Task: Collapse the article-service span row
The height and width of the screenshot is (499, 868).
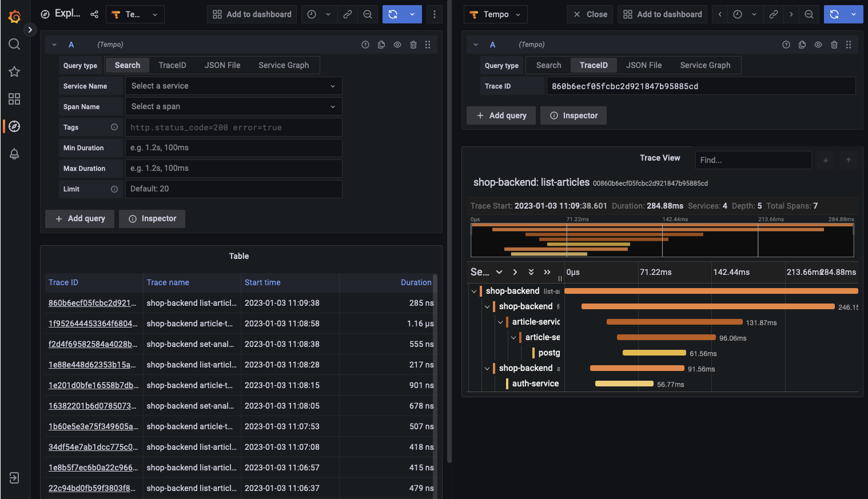Action: point(500,322)
